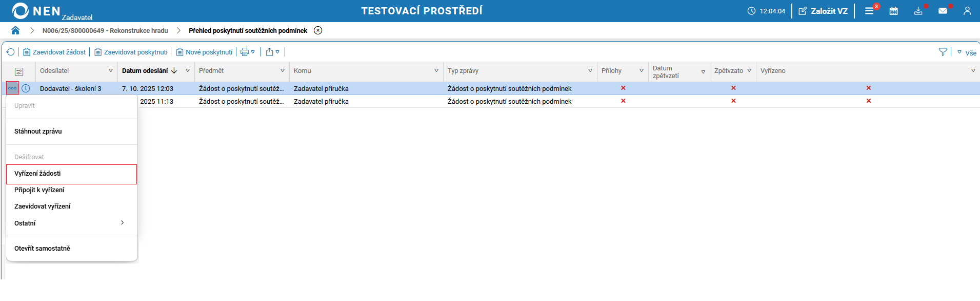Viewport: 980px width, 301px height.
Task: Click the Přílohy red cross in the 11:13 row
Action: pyautogui.click(x=623, y=101)
